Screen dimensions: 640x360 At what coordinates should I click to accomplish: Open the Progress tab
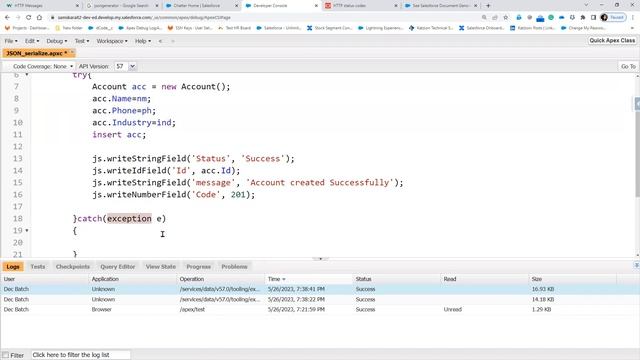pos(198,267)
